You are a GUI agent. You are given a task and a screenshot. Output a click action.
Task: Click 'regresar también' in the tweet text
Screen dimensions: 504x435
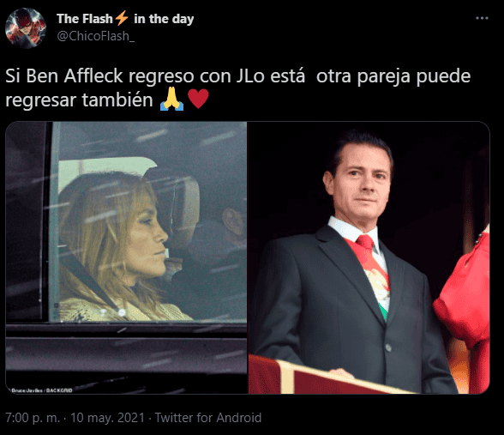click(x=79, y=100)
